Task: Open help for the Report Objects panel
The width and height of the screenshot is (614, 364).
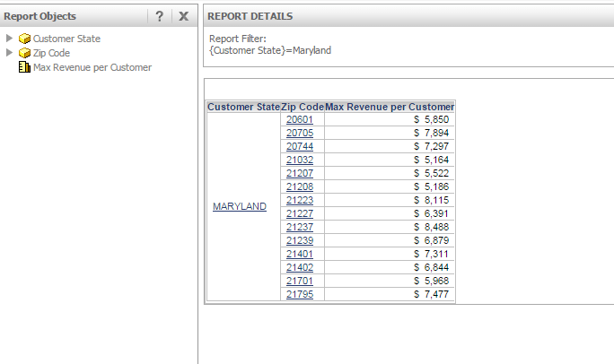Action: click(160, 16)
